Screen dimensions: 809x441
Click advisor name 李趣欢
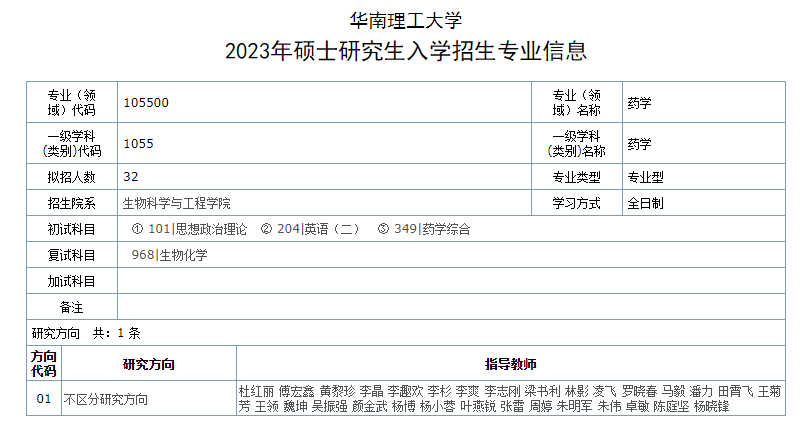tap(406, 391)
